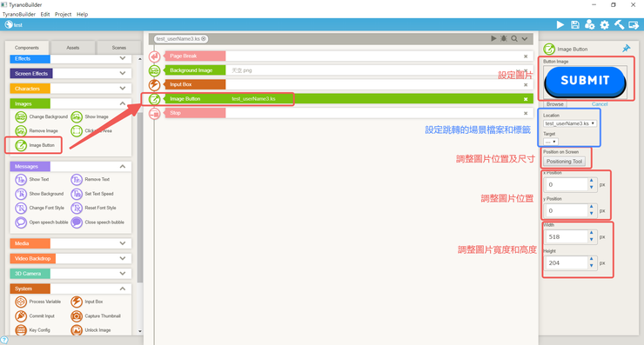The height and width of the screenshot is (345, 644).
Task: Add a Process Variable component
Action: [x=37, y=302]
